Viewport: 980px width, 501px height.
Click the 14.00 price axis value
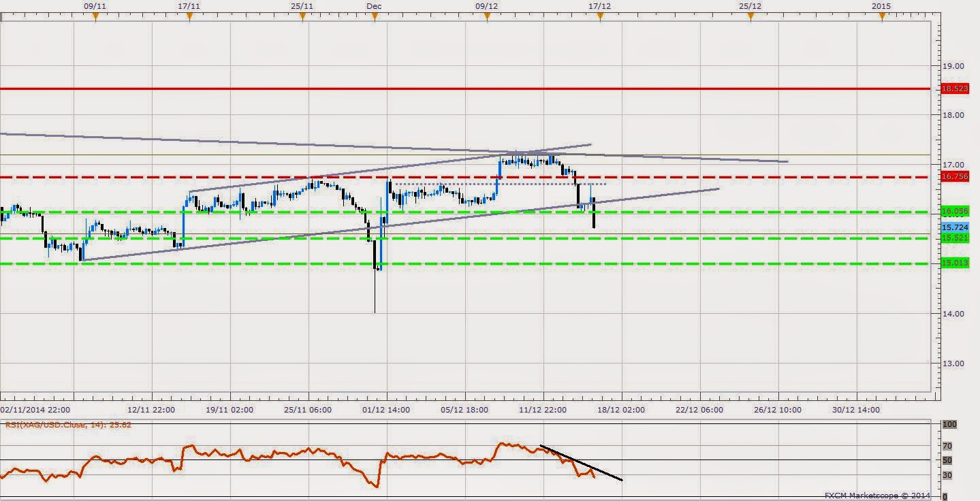(953, 314)
